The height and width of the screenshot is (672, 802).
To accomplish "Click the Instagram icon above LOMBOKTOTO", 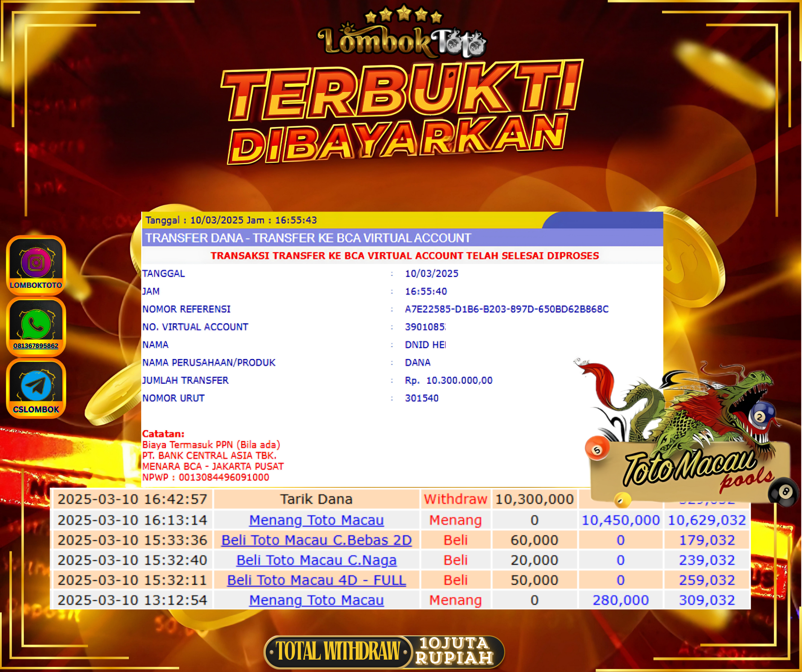I will click(x=36, y=262).
